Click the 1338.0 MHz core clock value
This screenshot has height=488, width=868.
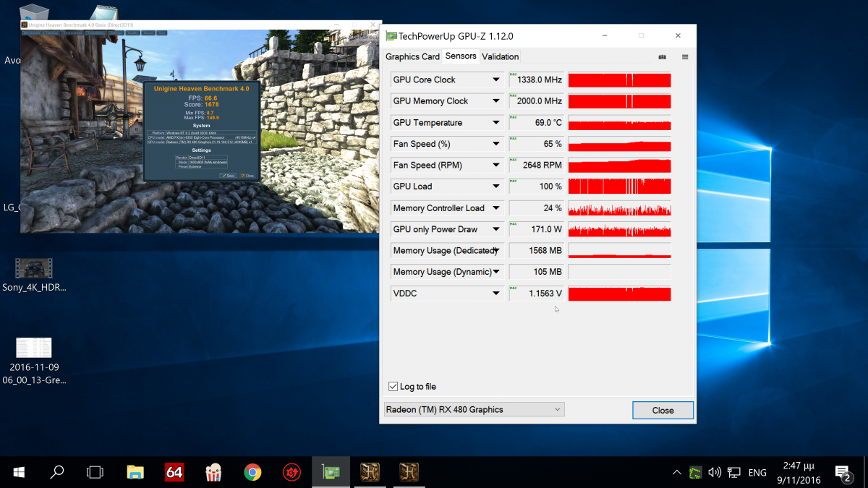click(x=537, y=80)
